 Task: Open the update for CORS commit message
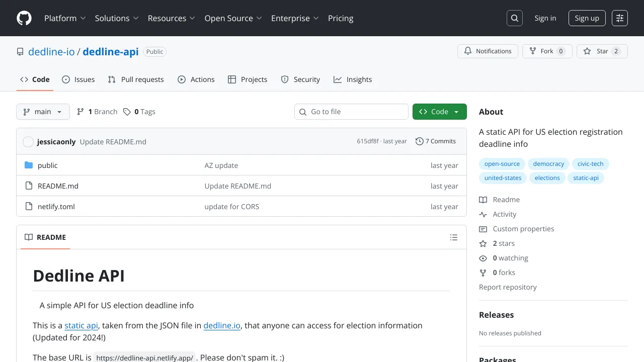(232, 207)
